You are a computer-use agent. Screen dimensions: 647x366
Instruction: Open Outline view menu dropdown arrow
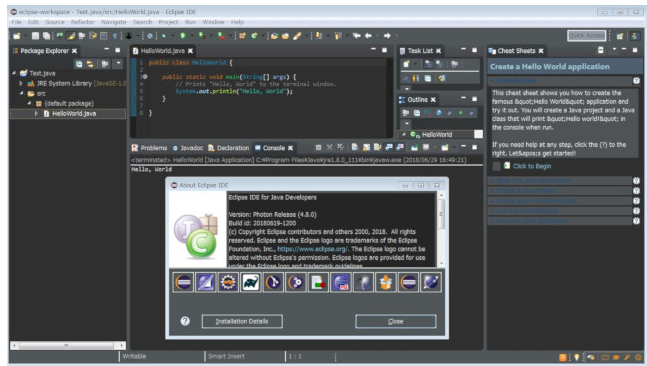click(x=407, y=123)
